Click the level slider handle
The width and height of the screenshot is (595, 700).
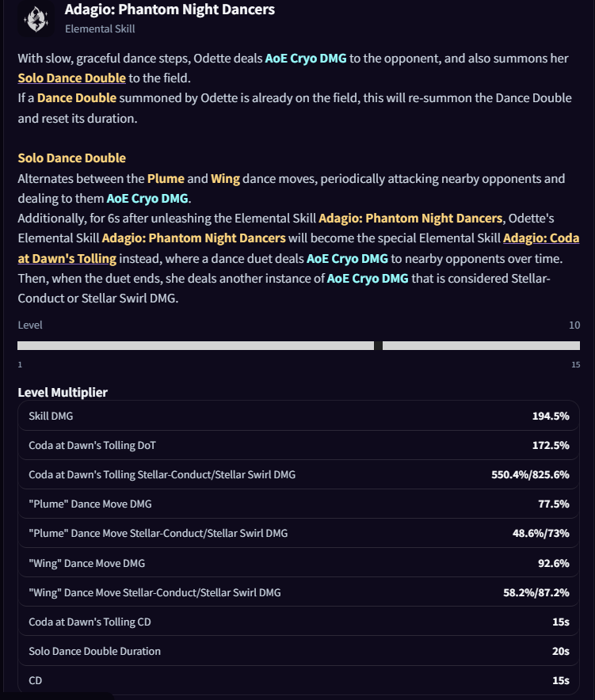click(x=378, y=345)
